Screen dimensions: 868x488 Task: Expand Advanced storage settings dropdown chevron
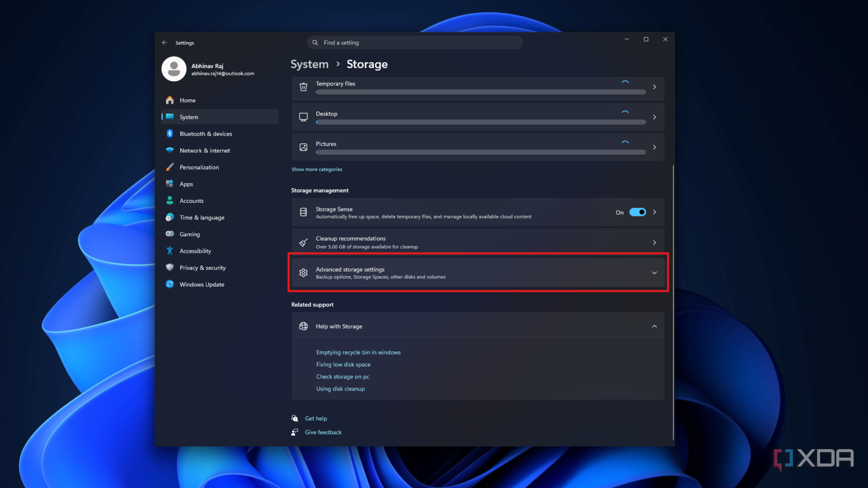654,273
